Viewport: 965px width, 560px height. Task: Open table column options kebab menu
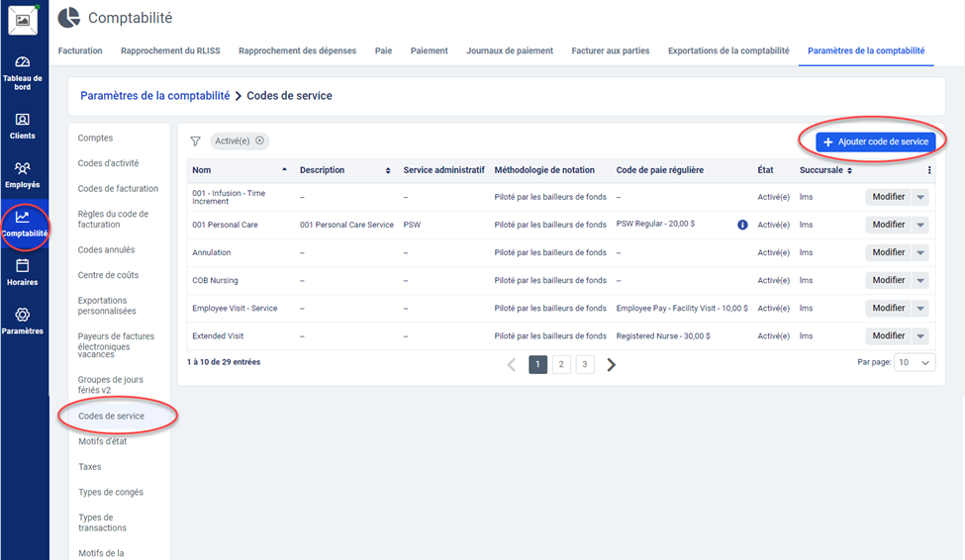click(x=929, y=170)
